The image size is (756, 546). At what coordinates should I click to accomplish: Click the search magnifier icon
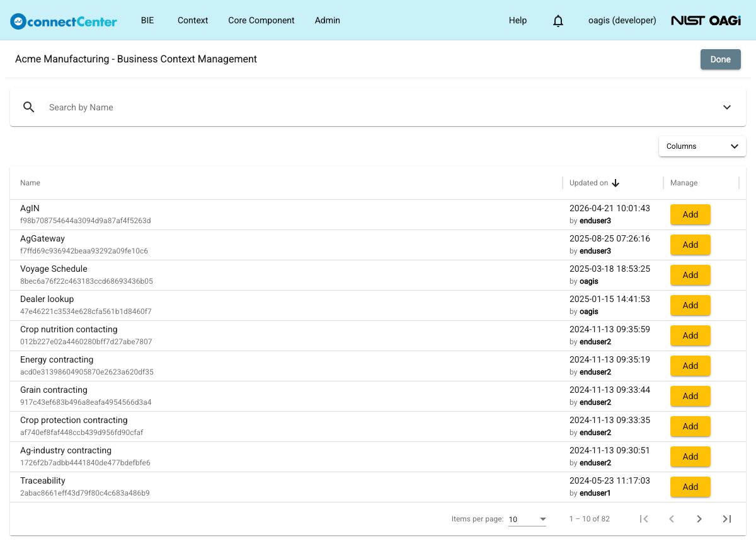(x=29, y=107)
